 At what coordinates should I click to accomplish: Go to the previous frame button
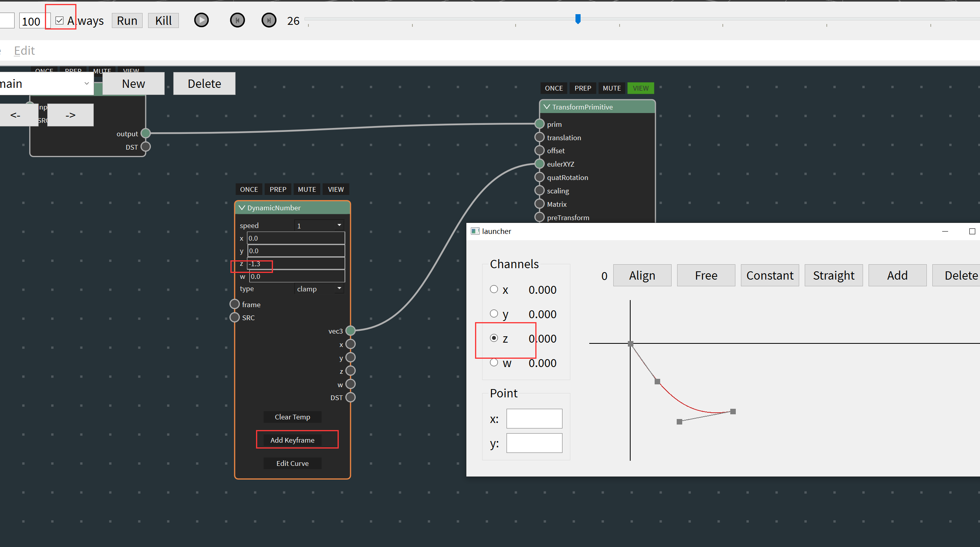click(x=237, y=20)
